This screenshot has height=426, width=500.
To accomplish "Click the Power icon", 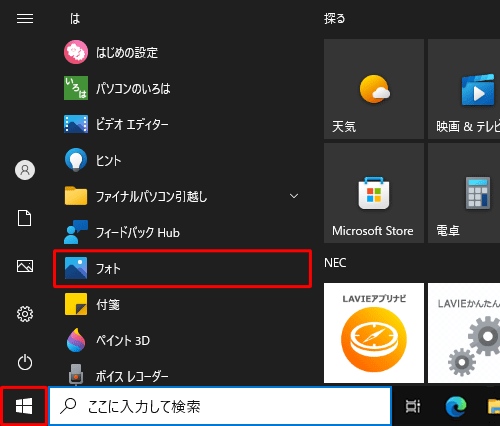I will click(x=25, y=362).
